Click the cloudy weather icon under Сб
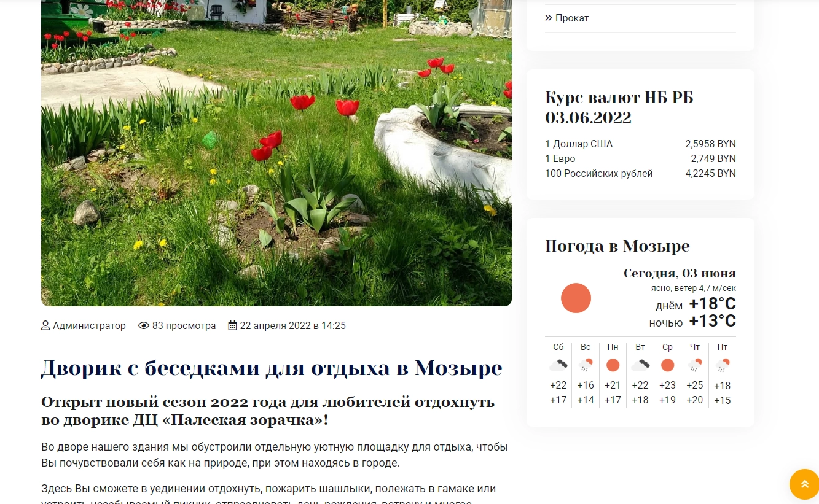819x504 pixels. 558,365
